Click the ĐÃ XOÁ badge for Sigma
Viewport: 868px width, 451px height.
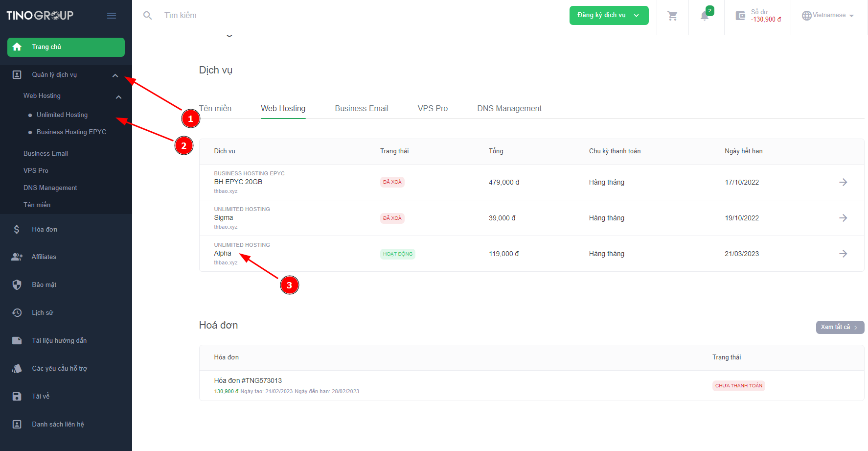click(x=392, y=218)
